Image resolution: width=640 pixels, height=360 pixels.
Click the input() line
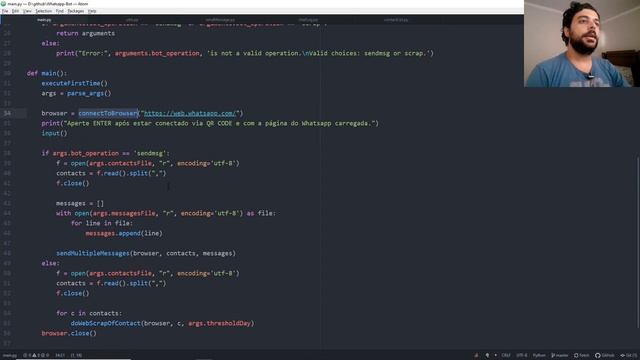[x=54, y=133]
